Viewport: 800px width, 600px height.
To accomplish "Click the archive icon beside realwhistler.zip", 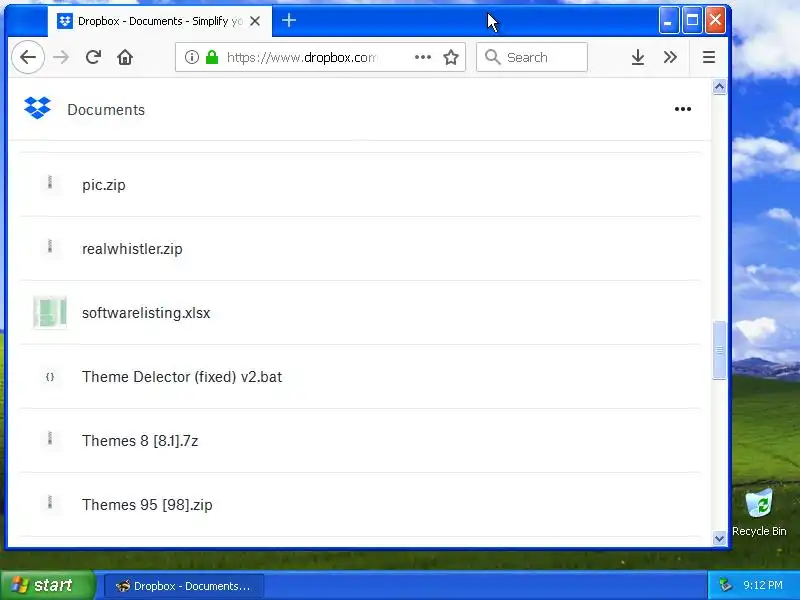I will coord(49,246).
